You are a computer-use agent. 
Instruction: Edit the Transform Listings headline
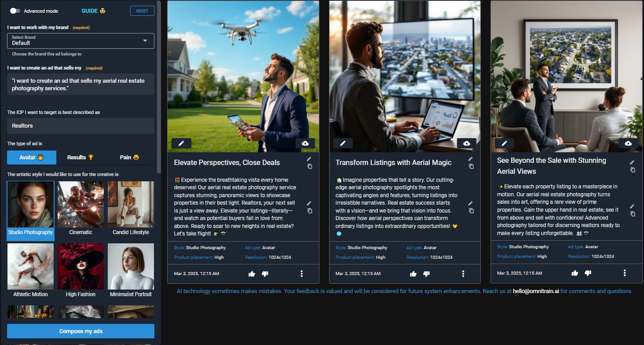click(471, 159)
